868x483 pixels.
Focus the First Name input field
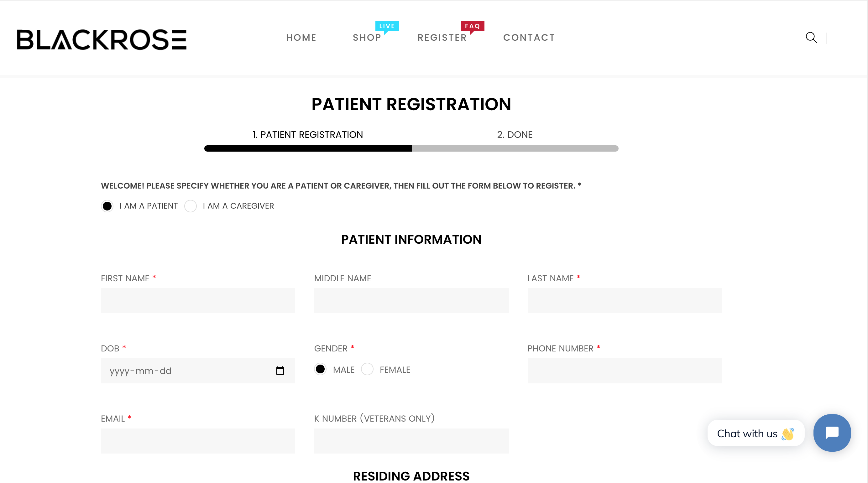(x=198, y=300)
